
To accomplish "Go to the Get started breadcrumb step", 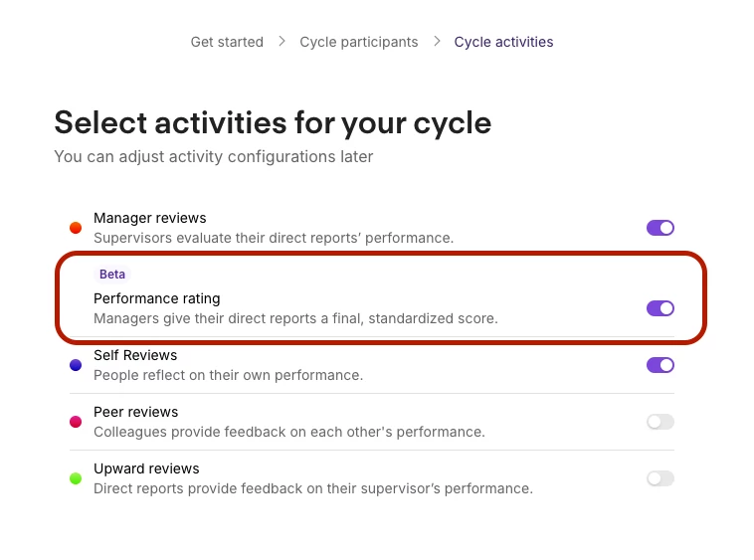I will [227, 42].
